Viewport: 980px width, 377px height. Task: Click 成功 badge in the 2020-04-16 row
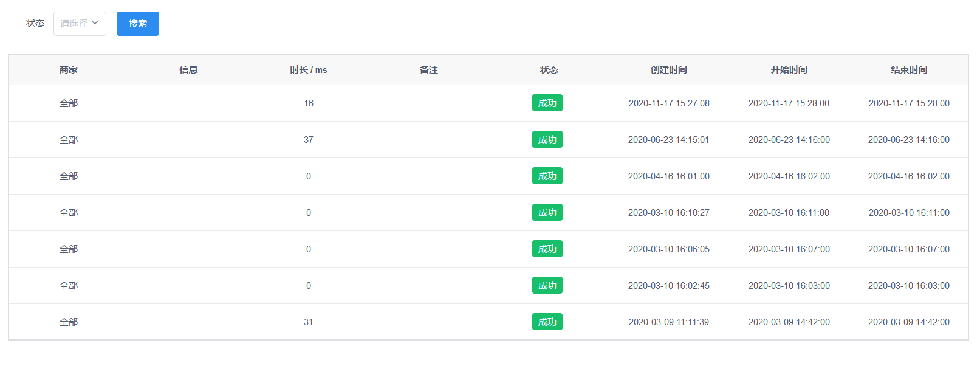pyautogui.click(x=547, y=176)
